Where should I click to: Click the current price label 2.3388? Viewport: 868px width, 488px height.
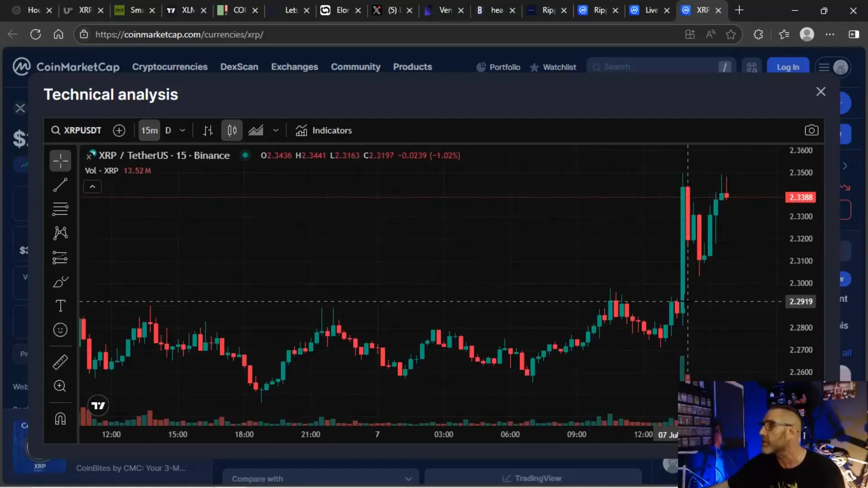(801, 197)
